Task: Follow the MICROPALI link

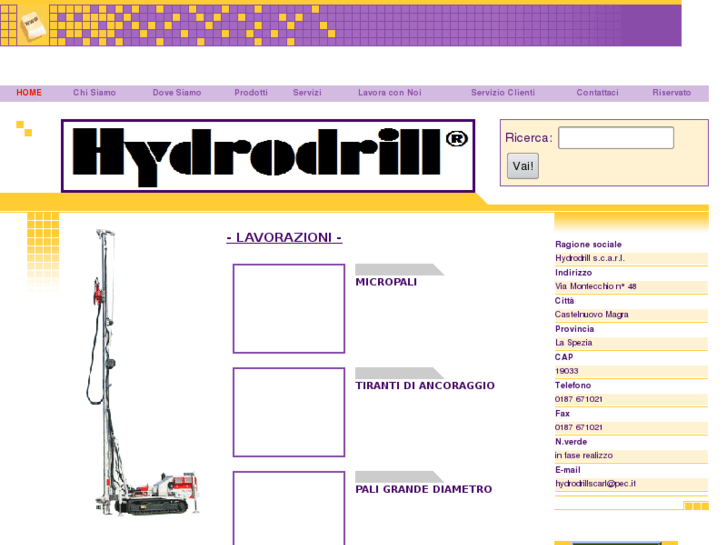Action: [x=386, y=282]
